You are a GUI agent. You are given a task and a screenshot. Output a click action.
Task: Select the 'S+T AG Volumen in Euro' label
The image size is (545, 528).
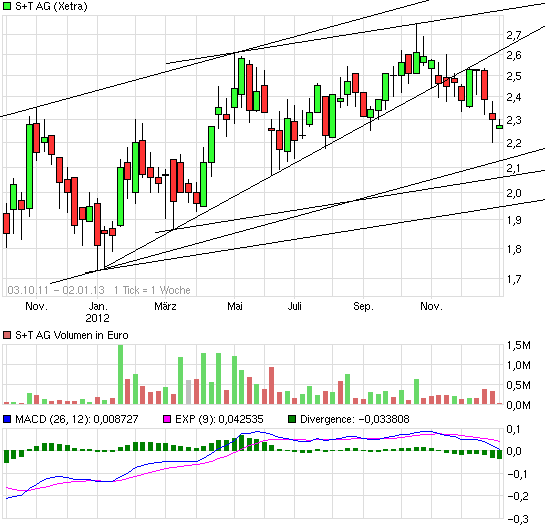72,335
